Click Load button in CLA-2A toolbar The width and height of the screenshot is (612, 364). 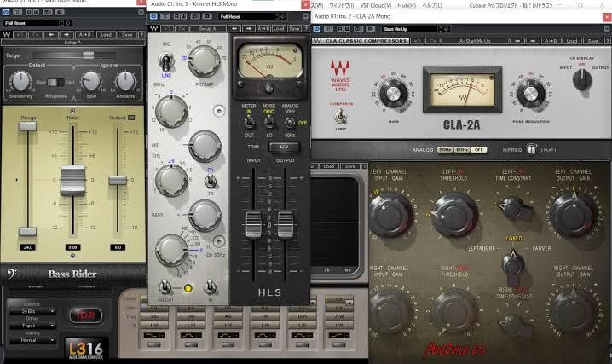click(x=572, y=41)
